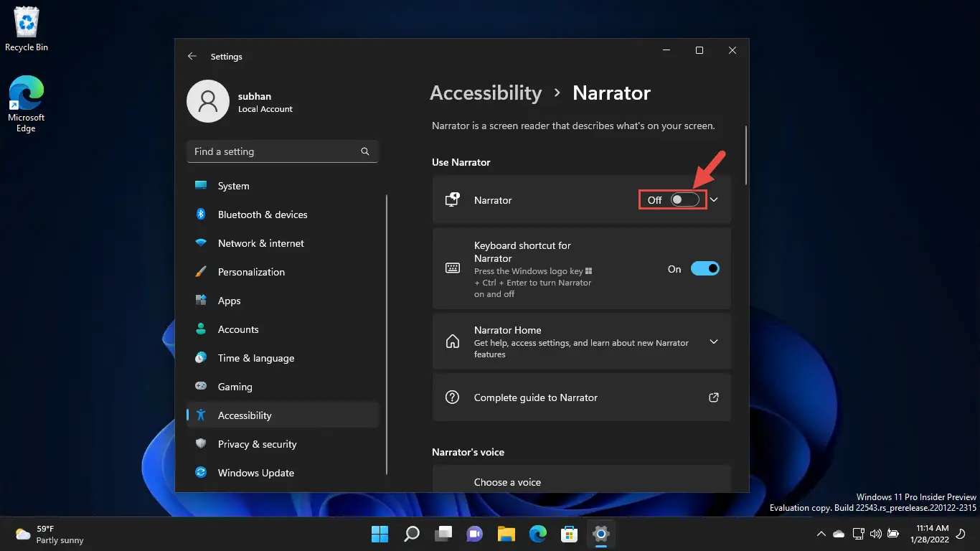The image size is (980, 551).
Task: Click the network tray icon
Action: (858, 534)
